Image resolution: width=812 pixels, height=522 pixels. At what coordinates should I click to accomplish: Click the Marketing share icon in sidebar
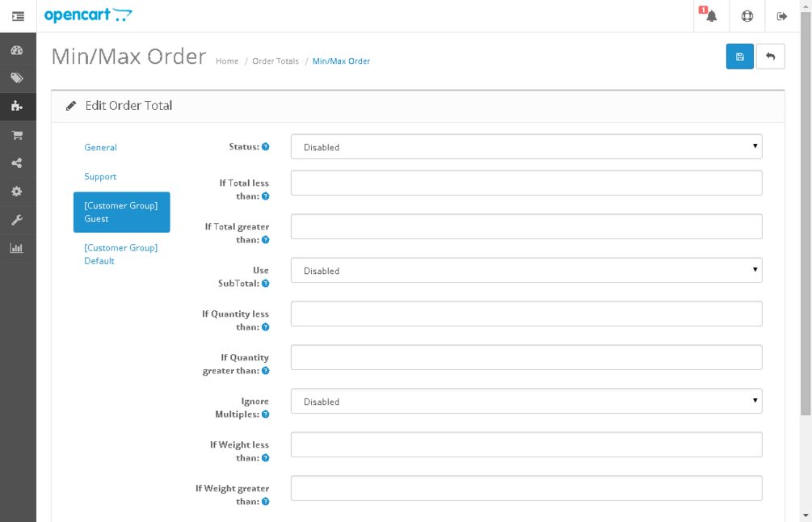point(17,162)
